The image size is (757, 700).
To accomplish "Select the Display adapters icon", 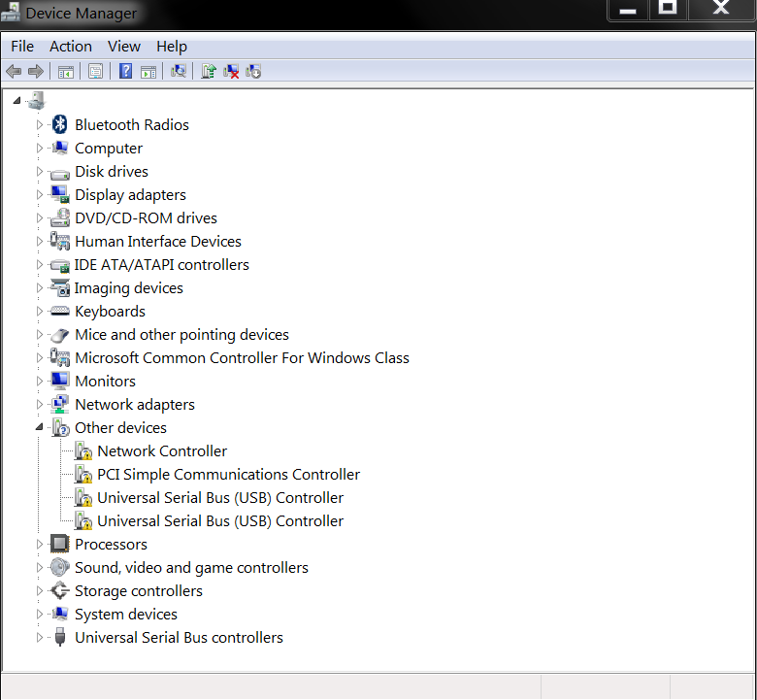I will [x=60, y=194].
